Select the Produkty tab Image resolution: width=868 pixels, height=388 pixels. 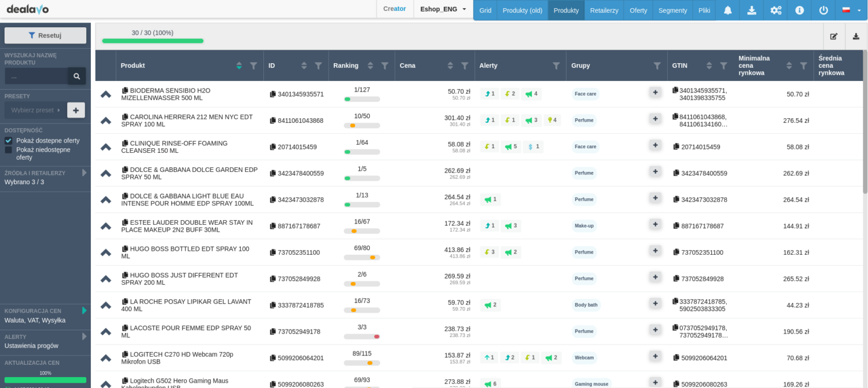pyautogui.click(x=566, y=10)
